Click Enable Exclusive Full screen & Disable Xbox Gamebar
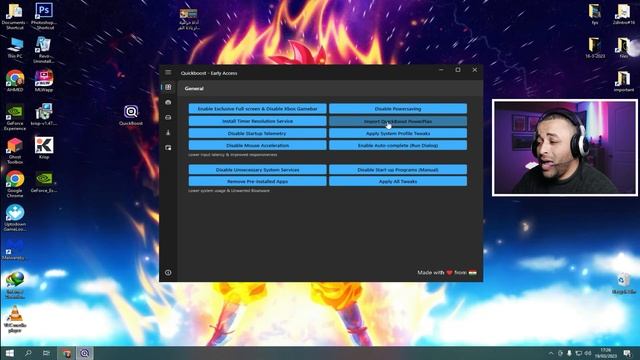Viewport: 640px width, 360px height. [x=258, y=109]
